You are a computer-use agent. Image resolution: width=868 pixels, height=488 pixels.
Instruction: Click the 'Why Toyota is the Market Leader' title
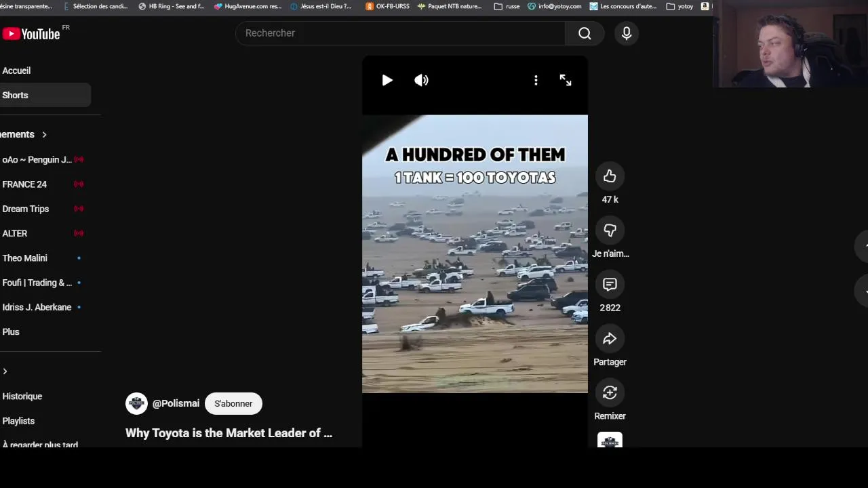coord(229,433)
